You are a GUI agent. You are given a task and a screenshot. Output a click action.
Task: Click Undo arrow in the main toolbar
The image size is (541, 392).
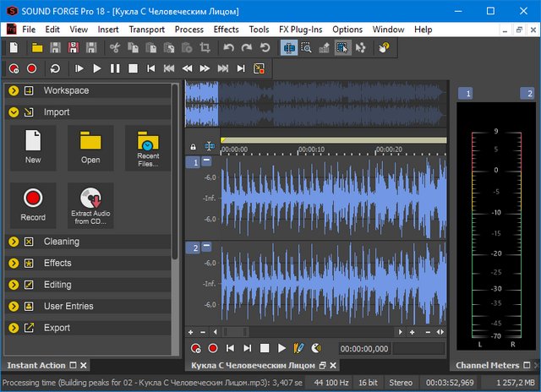click(x=228, y=49)
